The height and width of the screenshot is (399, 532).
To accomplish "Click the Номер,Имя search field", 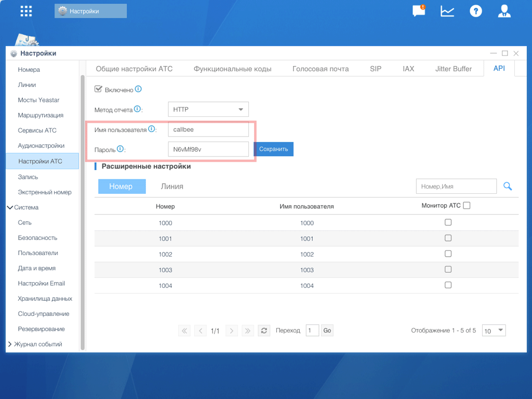I will pyautogui.click(x=456, y=186).
